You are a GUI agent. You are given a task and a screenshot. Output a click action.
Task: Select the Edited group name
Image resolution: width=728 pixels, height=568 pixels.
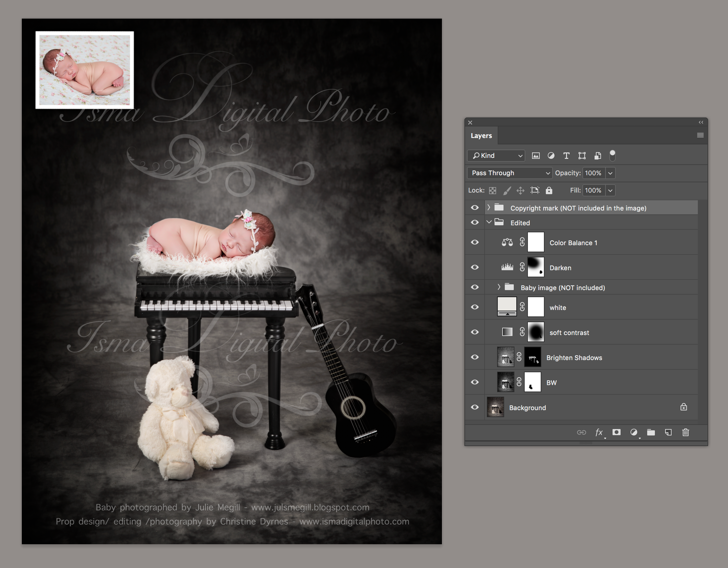tap(520, 223)
